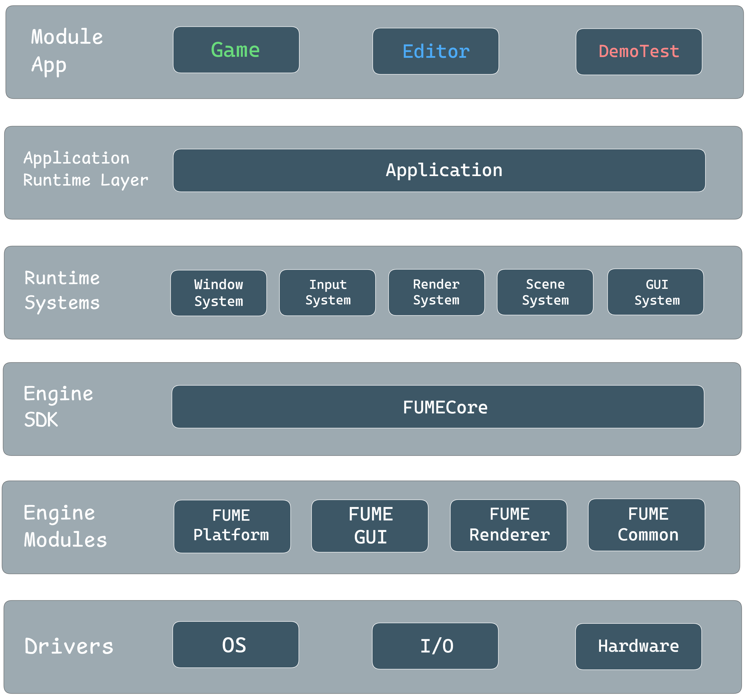The height and width of the screenshot is (700, 746).
Task: Click the Render System box
Action: (x=436, y=292)
